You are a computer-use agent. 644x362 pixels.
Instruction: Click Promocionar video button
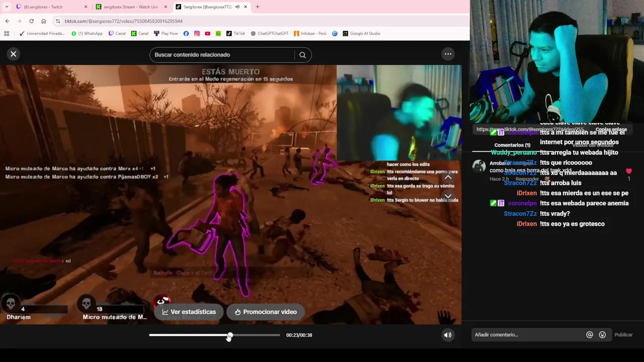coord(266,312)
